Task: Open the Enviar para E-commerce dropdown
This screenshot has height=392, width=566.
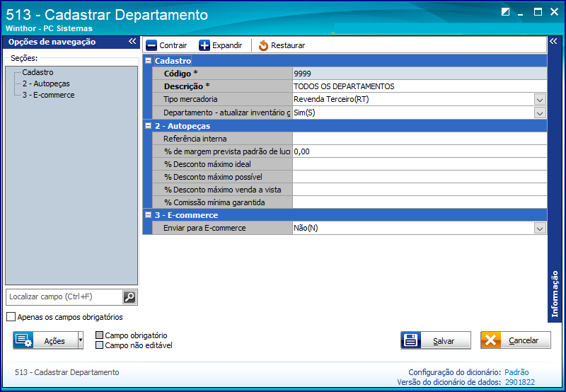Action: point(540,229)
